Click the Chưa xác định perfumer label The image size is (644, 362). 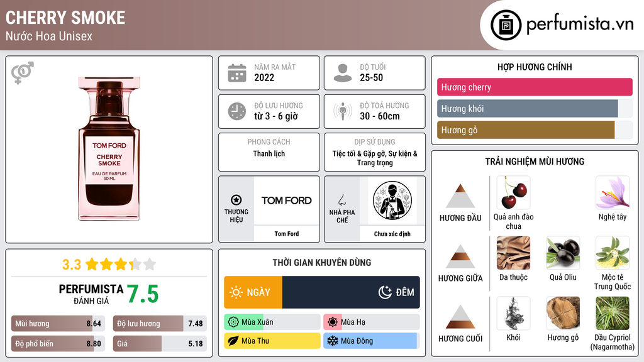[392, 234]
